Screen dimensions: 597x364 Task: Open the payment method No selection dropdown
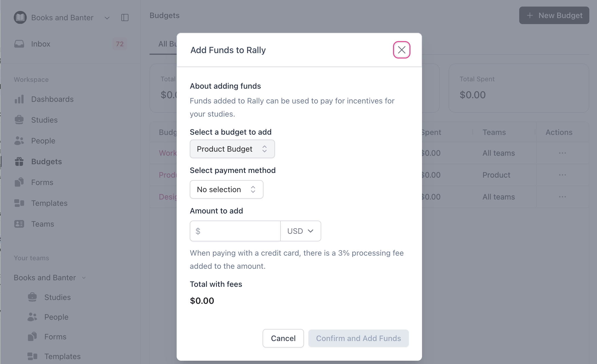click(x=226, y=189)
